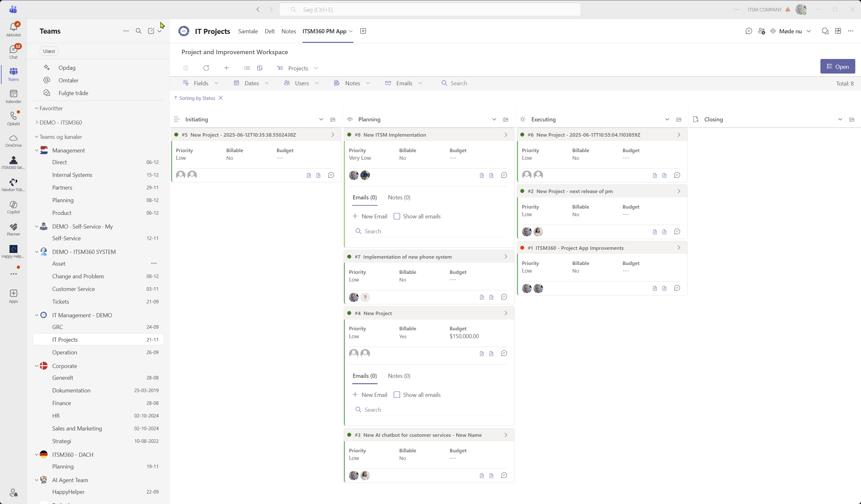
Task: Switch to board view icon
Action: [260, 68]
